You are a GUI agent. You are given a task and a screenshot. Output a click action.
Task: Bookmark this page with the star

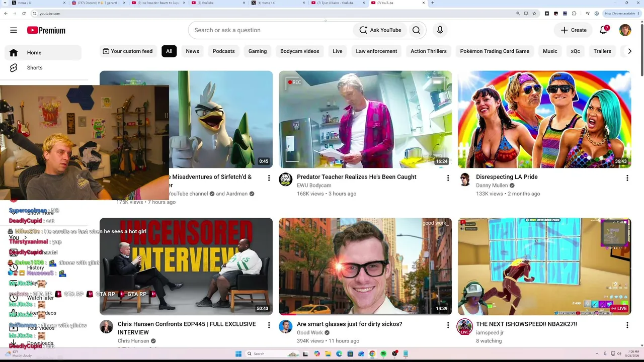534,14
